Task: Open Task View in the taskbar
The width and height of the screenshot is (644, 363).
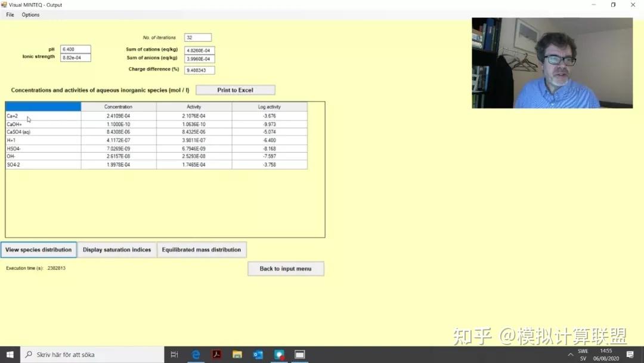Action: pyautogui.click(x=174, y=354)
